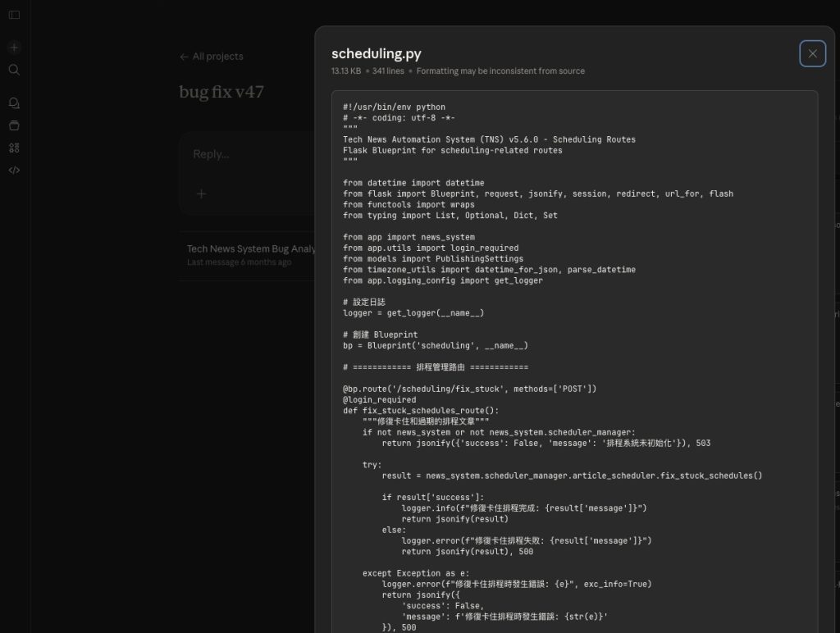Open the Code panel via the </> icon
The height and width of the screenshot is (633, 840).
point(13,171)
